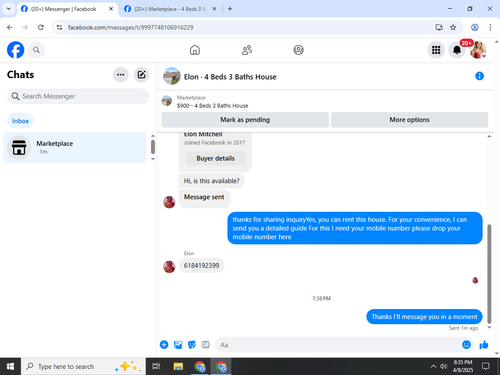This screenshot has width=500, height=375.
Task: Send a thumbs-up like
Action: click(484, 345)
